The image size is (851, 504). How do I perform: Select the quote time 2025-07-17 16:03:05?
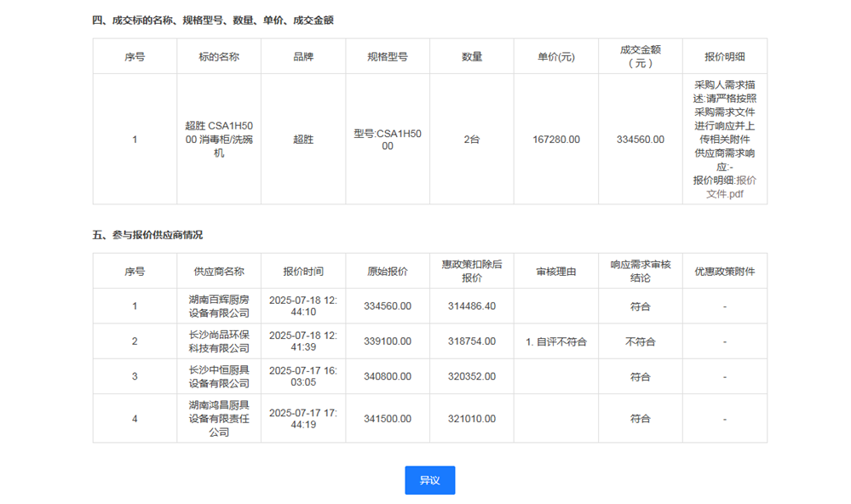pyautogui.click(x=303, y=376)
